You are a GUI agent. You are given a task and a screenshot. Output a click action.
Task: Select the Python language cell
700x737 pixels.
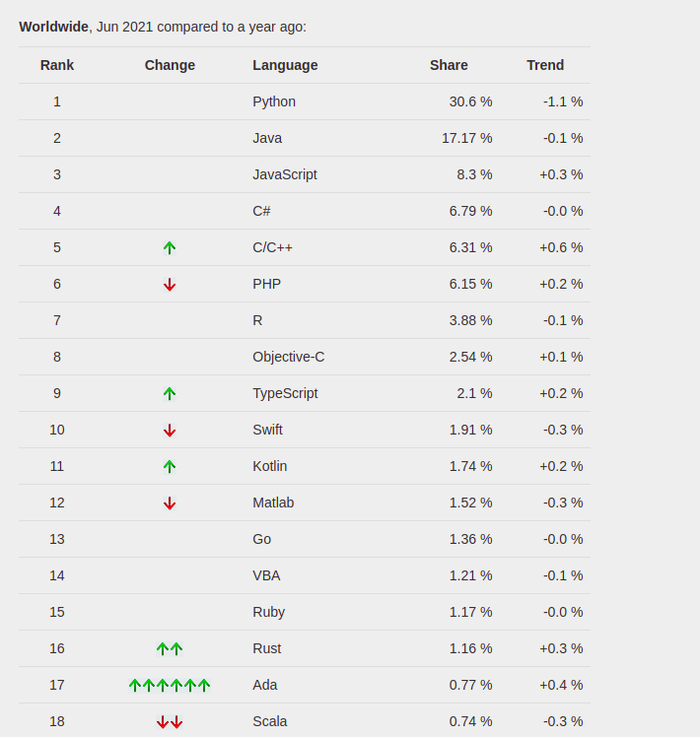click(x=274, y=101)
